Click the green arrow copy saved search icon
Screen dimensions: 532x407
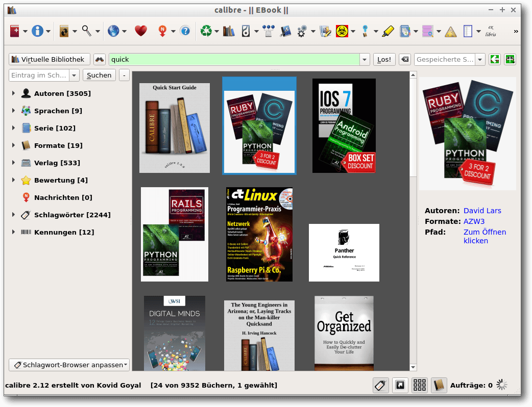[x=495, y=59]
